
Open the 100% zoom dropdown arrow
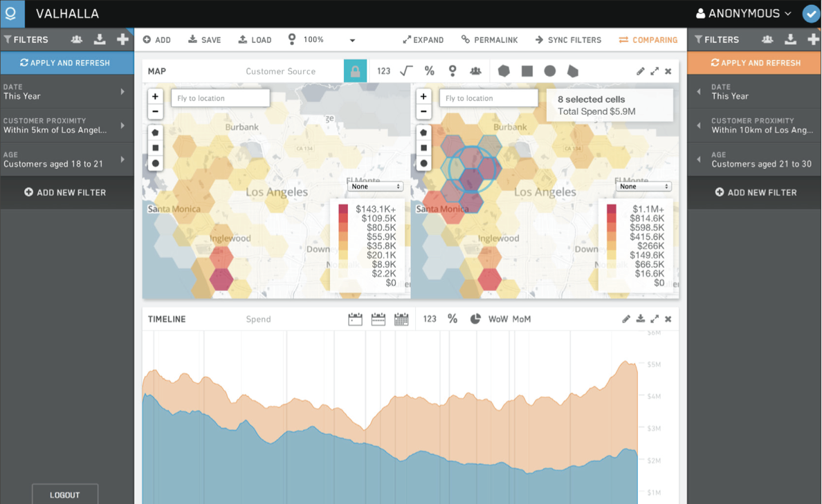click(x=352, y=40)
